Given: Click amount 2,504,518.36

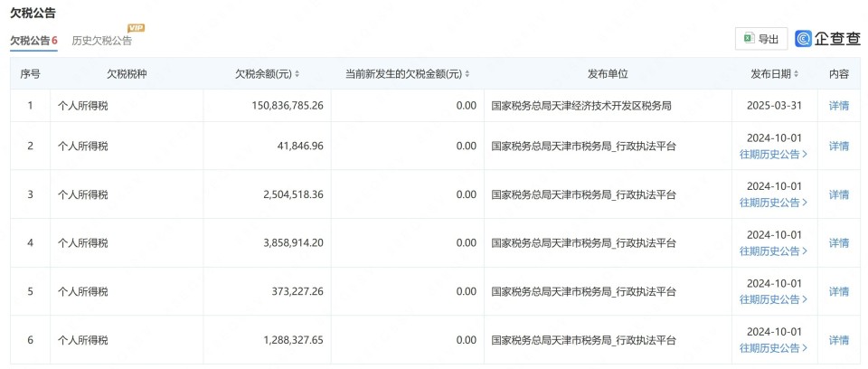Looking at the screenshot, I should click(x=293, y=194).
